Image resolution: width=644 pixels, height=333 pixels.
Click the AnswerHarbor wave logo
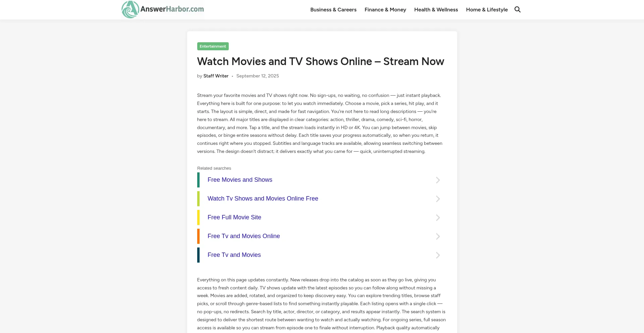pyautogui.click(x=130, y=9)
